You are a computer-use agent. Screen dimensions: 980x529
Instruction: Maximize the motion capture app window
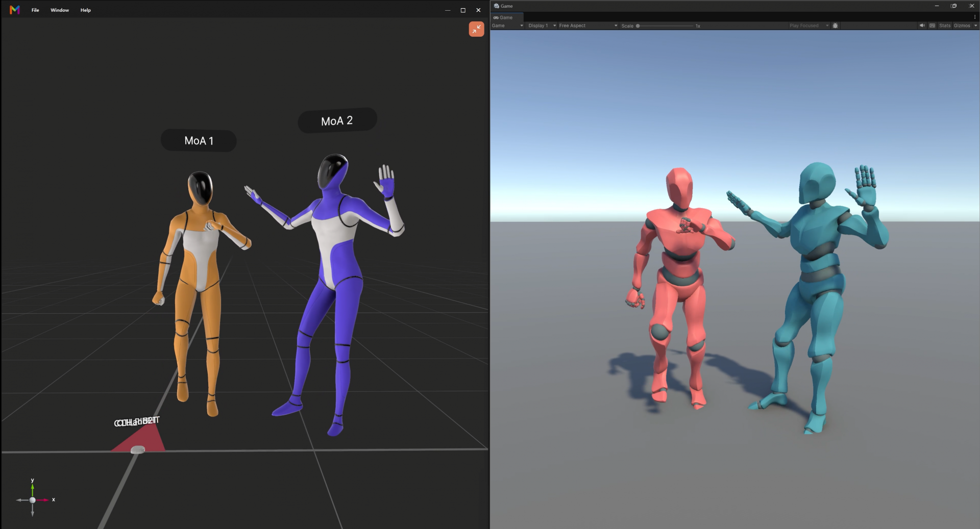coord(463,10)
